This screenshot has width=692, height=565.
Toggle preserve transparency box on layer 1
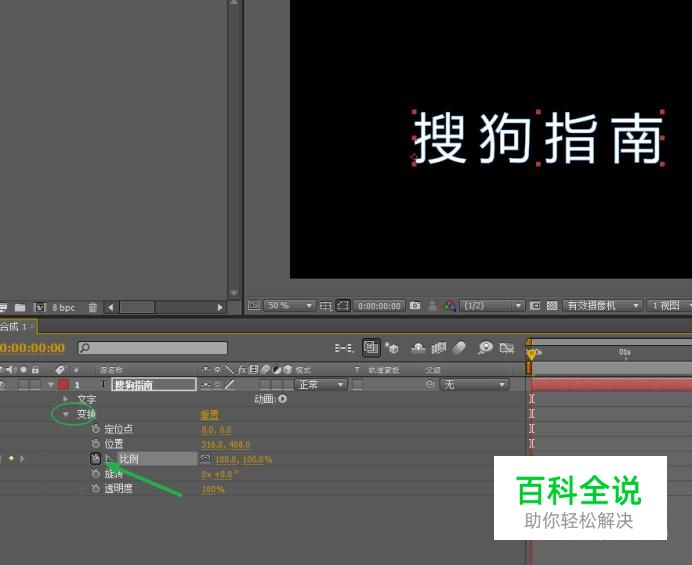(357, 385)
